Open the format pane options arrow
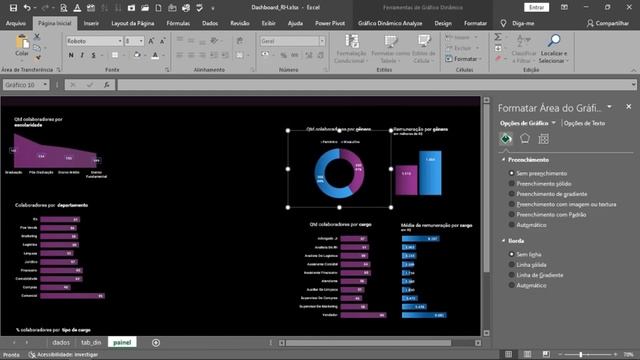The image size is (640, 360). pyautogui.click(x=609, y=107)
